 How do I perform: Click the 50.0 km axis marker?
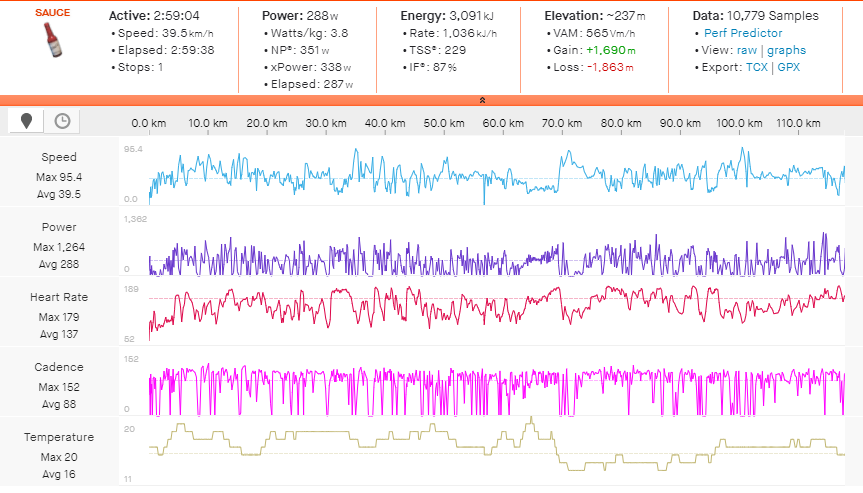point(444,123)
